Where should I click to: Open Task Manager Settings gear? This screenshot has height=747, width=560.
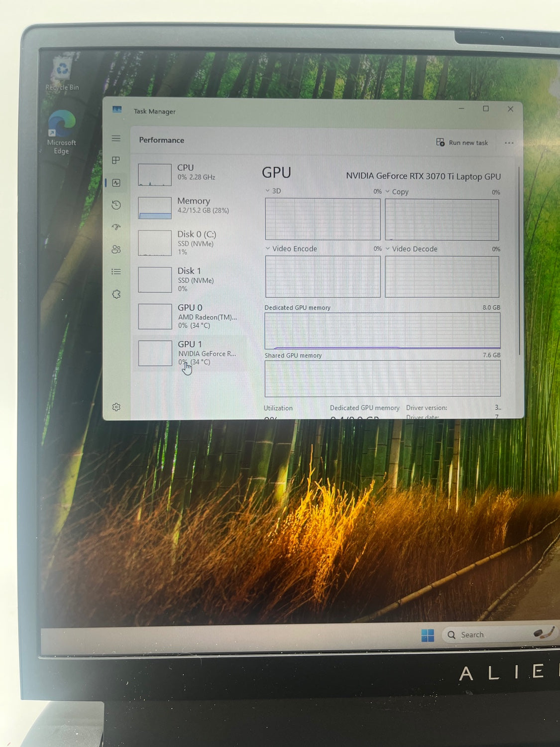[116, 407]
